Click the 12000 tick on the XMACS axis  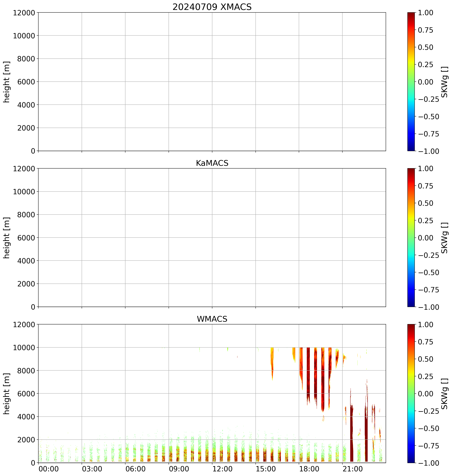(x=24, y=12)
